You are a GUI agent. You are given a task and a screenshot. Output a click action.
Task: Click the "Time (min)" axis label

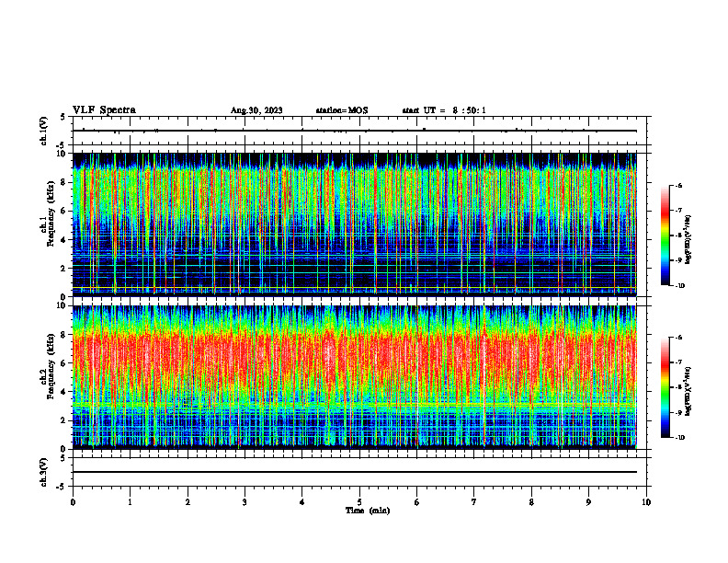[368, 511]
